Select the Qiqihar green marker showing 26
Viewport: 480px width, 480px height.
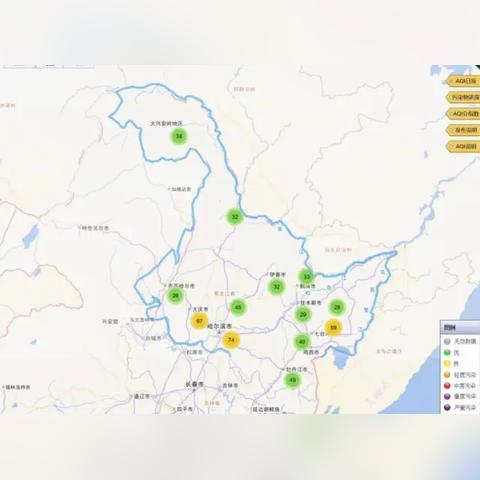[x=175, y=296]
